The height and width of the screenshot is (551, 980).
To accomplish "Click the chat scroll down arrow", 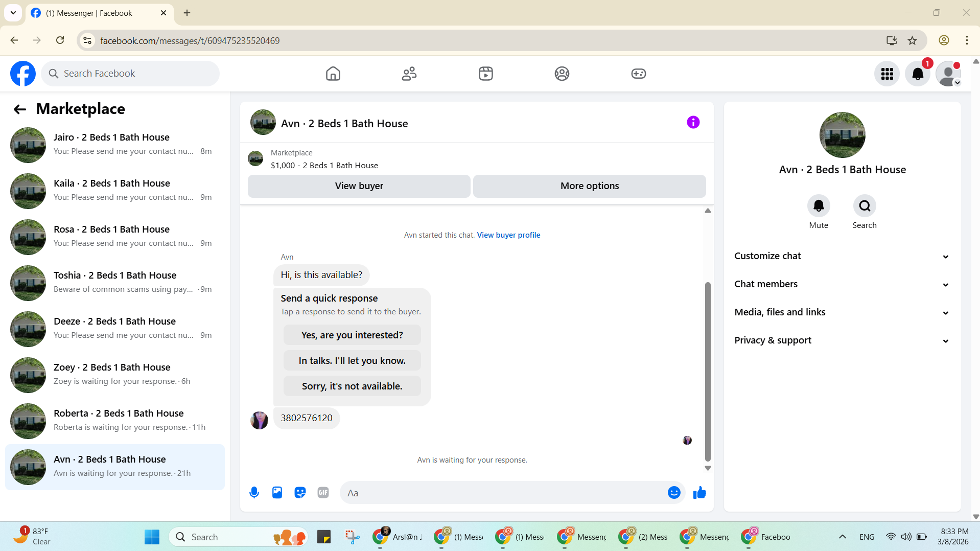I will 708,468.
